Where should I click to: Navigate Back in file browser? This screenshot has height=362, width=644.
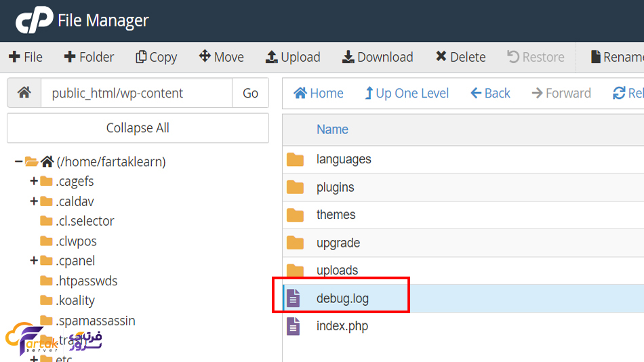click(490, 93)
